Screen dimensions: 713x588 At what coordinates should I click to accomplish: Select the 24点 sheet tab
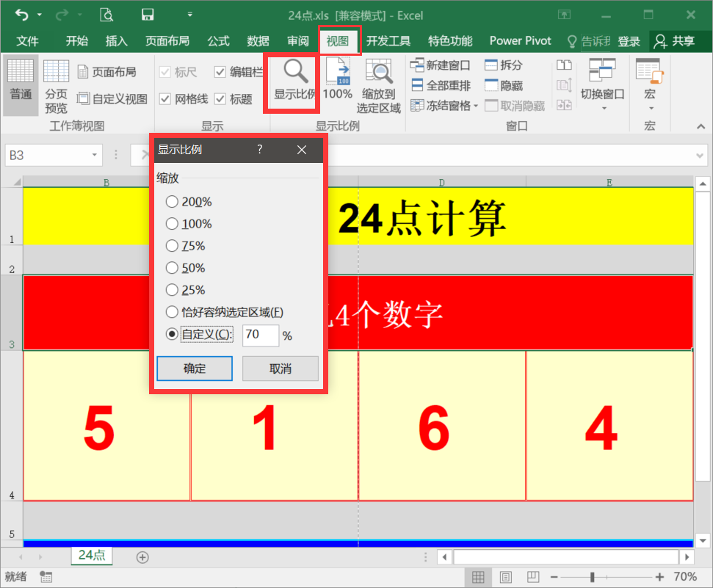point(91,555)
